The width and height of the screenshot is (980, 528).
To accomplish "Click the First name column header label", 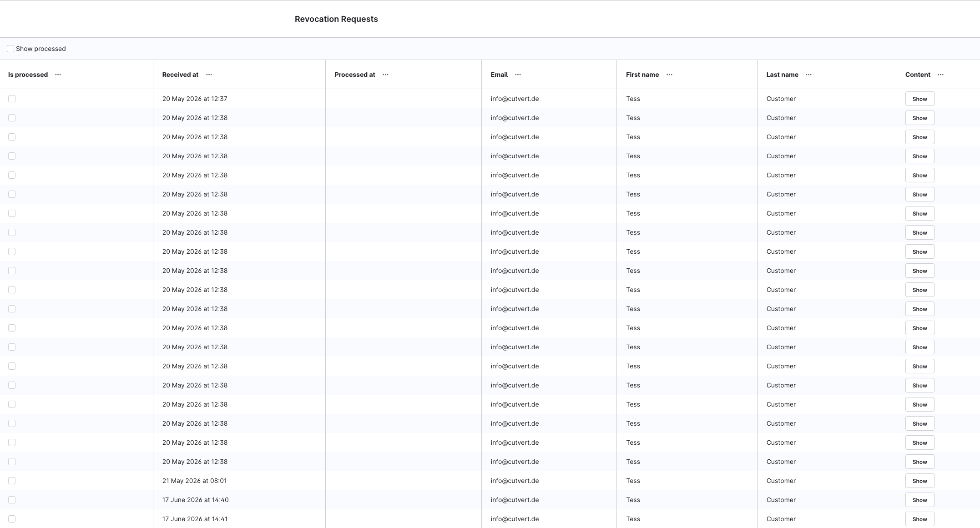I will (642, 75).
